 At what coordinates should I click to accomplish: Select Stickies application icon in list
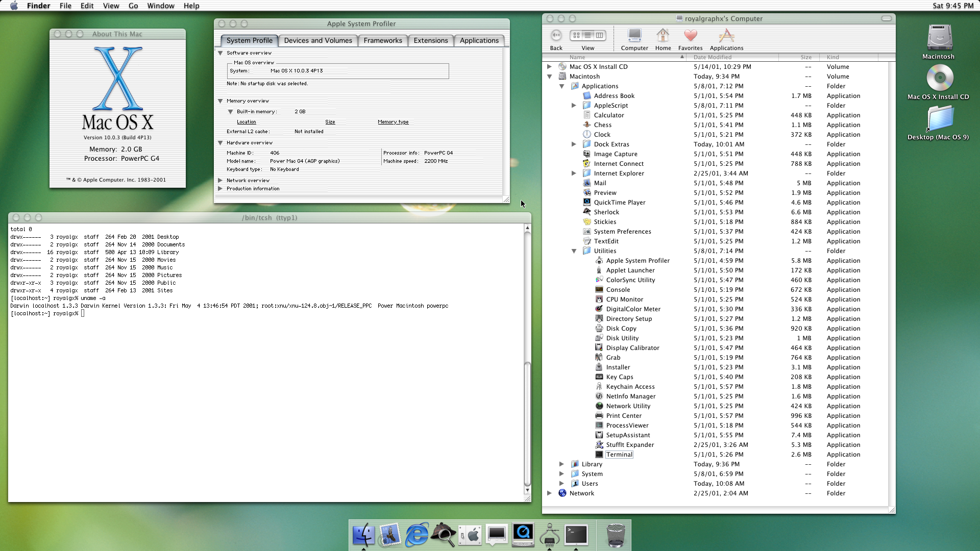pyautogui.click(x=587, y=222)
